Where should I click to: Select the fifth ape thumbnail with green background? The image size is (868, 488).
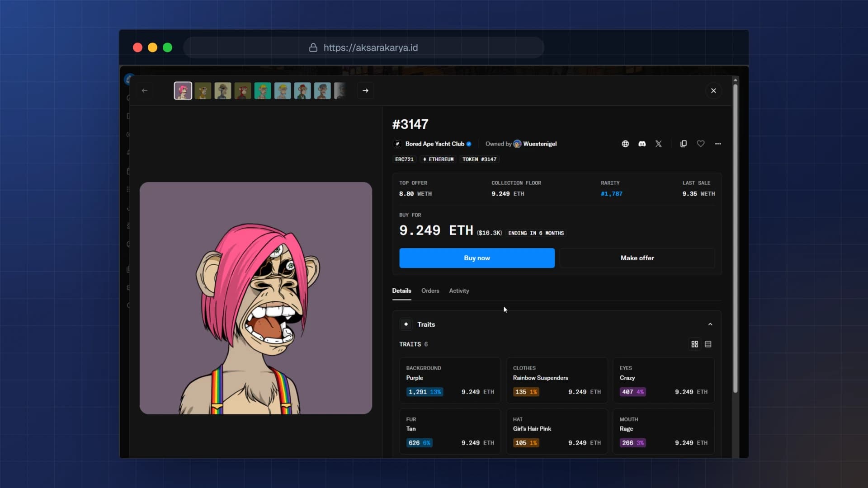pos(263,91)
